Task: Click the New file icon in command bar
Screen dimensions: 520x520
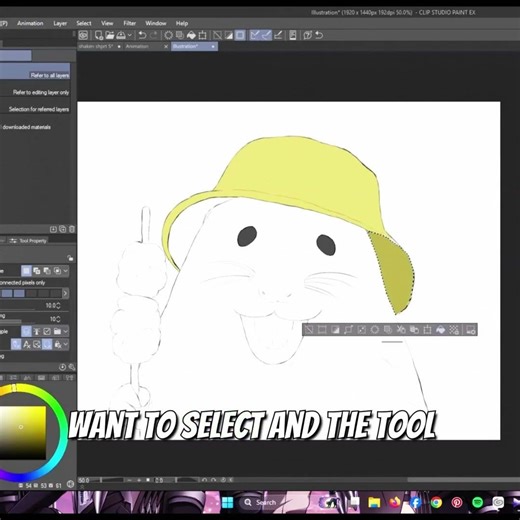Action: [99, 35]
